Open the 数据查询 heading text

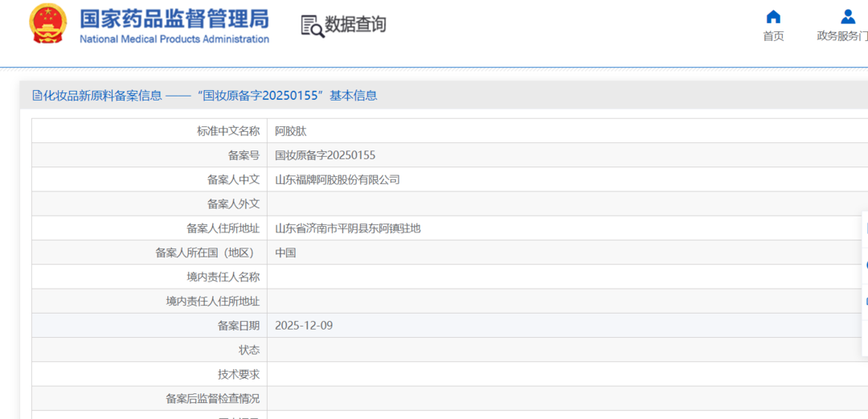tap(355, 25)
